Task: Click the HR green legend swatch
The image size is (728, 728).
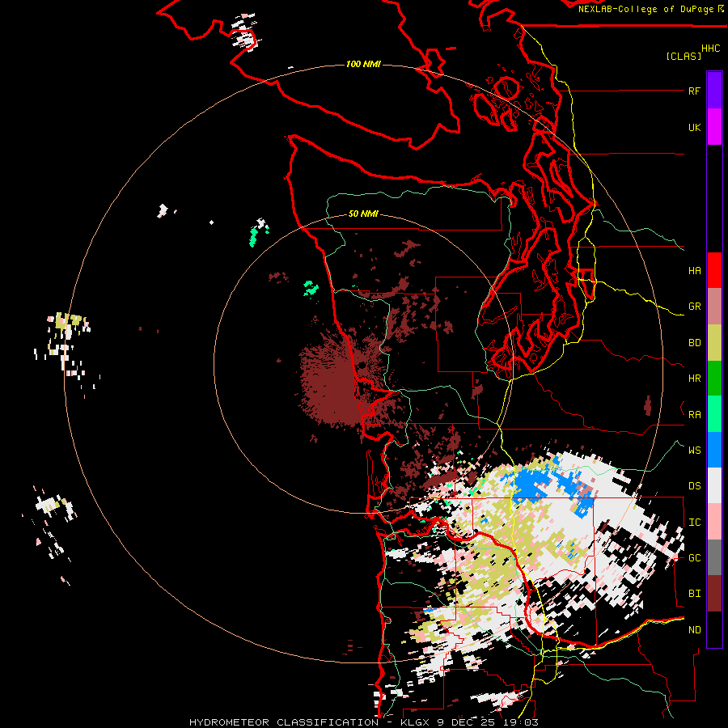Action: point(714,379)
